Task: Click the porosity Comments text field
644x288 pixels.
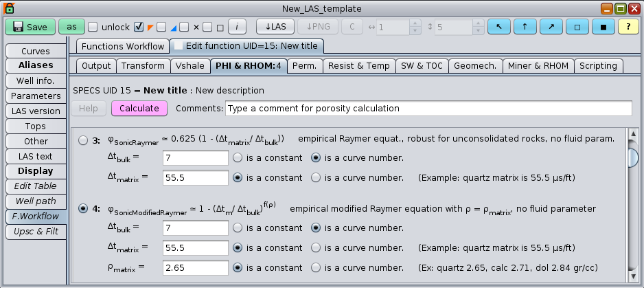Action: pyautogui.click(x=428, y=109)
